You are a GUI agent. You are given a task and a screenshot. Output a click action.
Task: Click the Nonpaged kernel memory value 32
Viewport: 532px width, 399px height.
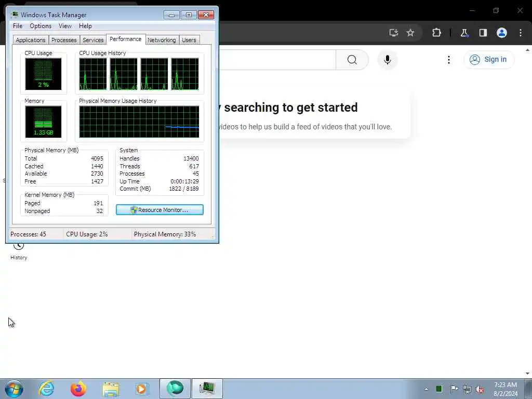pyautogui.click(x=99, y=211)
